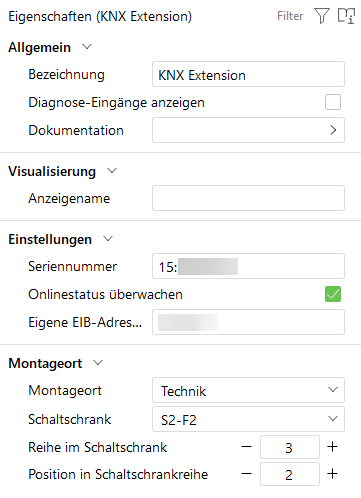Collapse the Visualisierung section
The image size is (361, 498).
pos(112,171)
